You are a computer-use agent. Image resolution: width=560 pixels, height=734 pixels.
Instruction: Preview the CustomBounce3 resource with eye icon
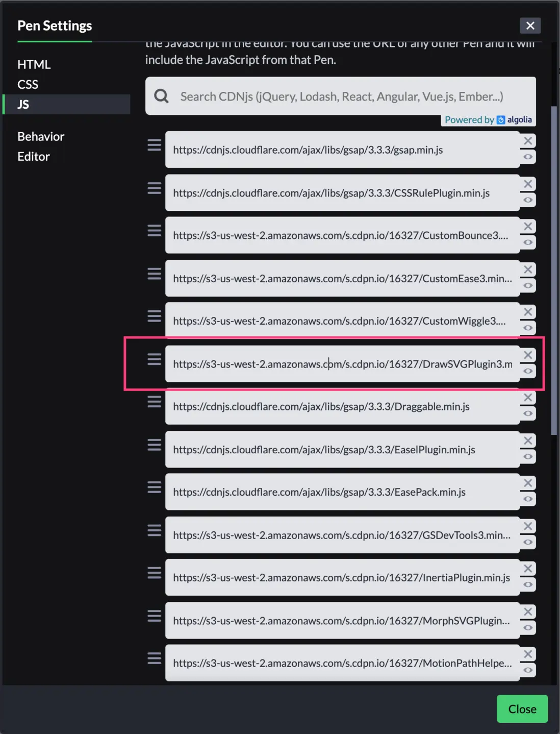pos(528,242)
